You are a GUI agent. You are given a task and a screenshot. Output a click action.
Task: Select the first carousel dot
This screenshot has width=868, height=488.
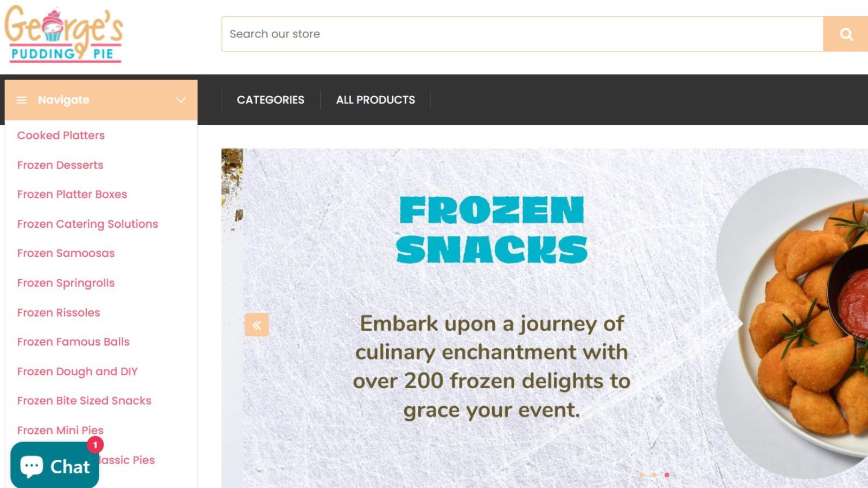click(x=642, y=475)
